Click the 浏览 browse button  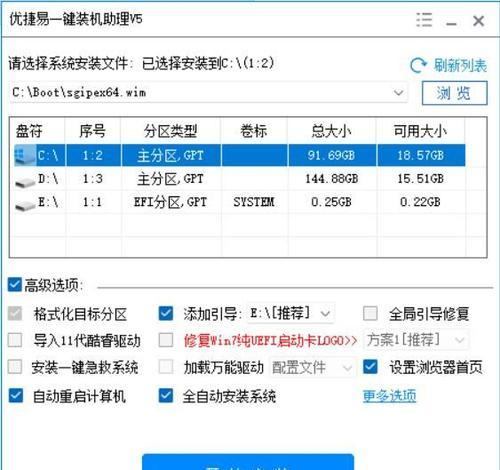pos(455,93)
